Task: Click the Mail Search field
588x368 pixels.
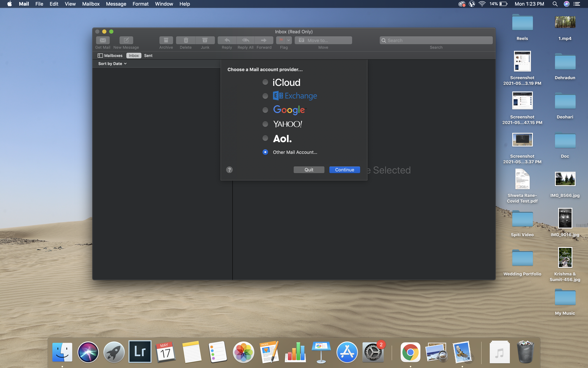Action: pos(436,40)
